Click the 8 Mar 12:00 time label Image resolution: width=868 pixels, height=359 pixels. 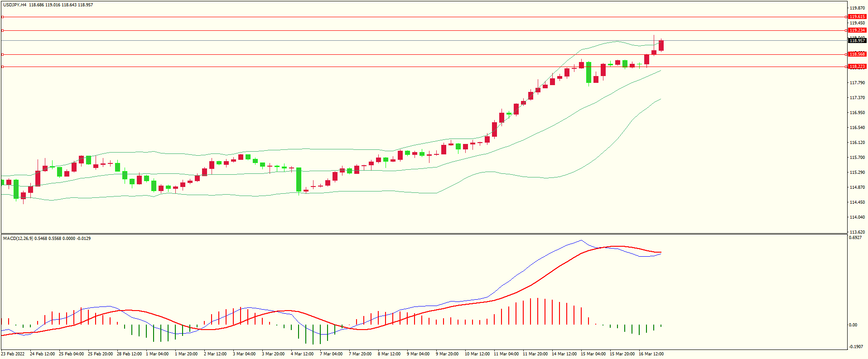click(x=389, y=354)
